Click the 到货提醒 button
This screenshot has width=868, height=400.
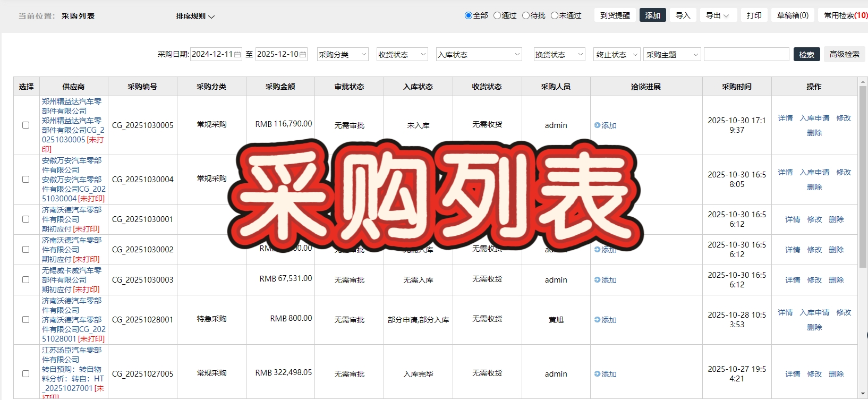[x=615, y=15]
